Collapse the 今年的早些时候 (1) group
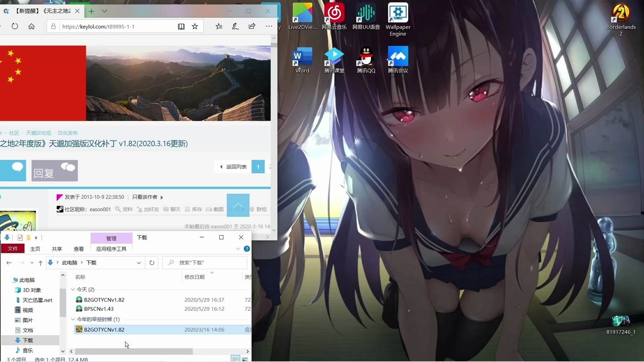The height and width of the screenshot is (362, 644). click(73, 319)
